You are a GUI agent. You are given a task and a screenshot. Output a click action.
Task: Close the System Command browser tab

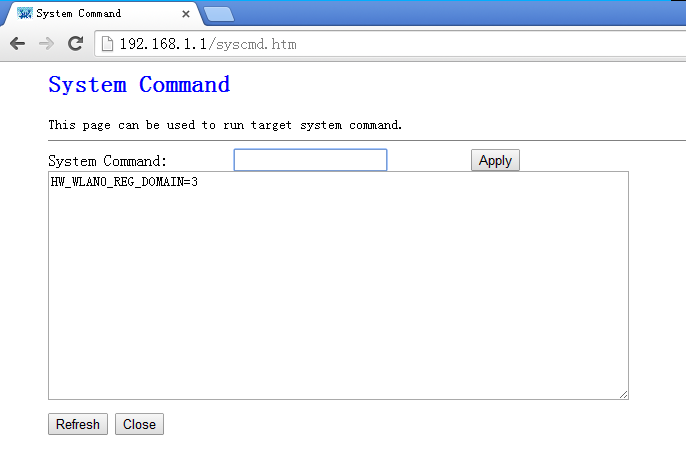coord(186,14)
